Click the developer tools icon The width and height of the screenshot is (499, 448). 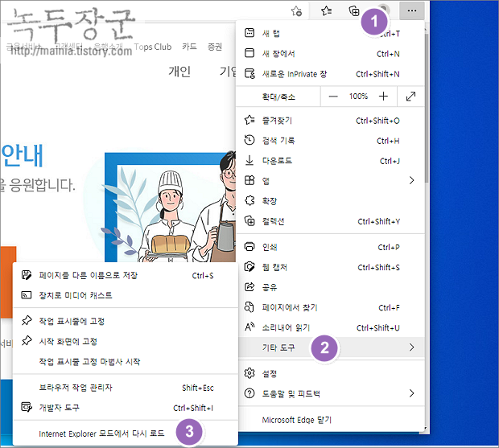pos(27,407)
